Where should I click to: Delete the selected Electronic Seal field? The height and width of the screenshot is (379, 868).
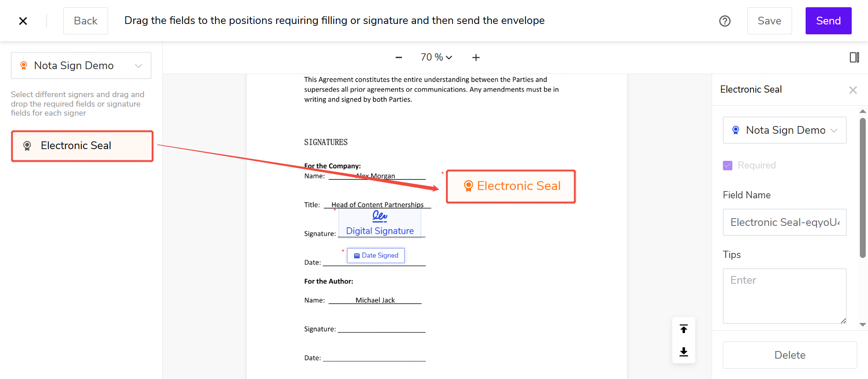click(x=789, y=355)
